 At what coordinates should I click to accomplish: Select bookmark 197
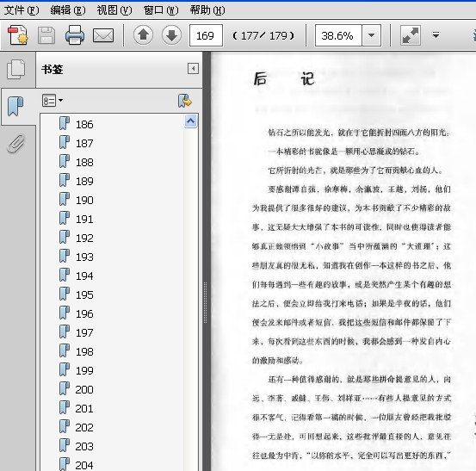[84, 333]
